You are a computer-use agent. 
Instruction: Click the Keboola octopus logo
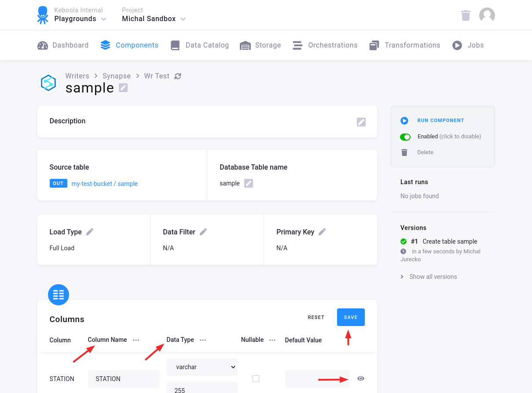click(43, 15)
